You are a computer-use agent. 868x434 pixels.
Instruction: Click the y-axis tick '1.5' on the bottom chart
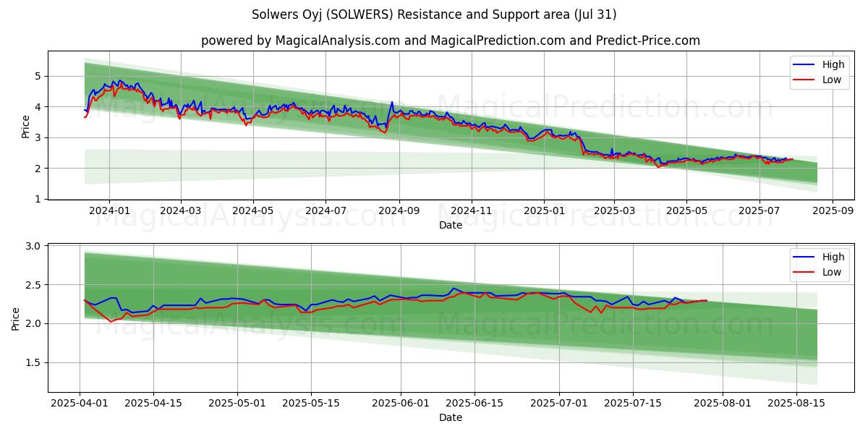[x=33, y=362]
